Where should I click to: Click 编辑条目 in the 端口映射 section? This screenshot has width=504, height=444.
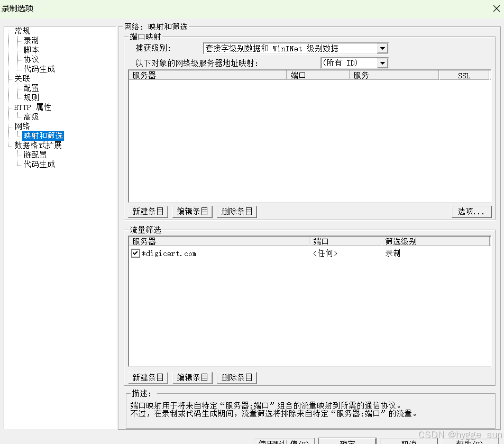pos(192,211)
